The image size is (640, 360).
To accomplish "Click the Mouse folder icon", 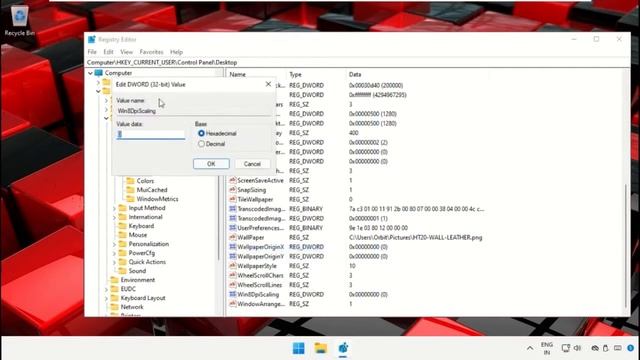I will click(x=122, y=235).
